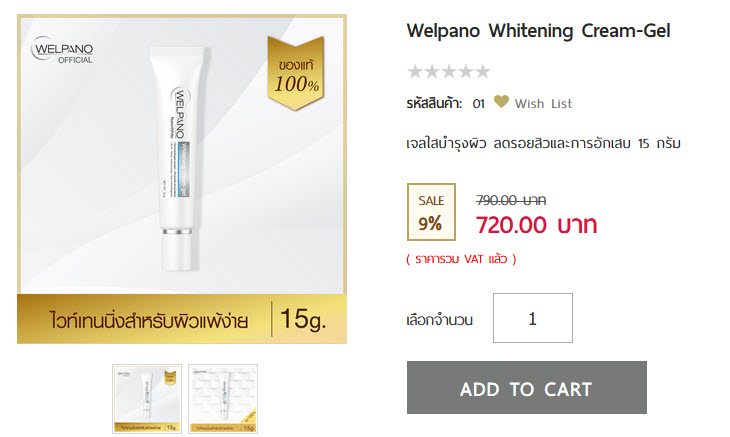730x437 pixels.
Task: Click the gold heart Wish List icon
Action: pyautogui.click(x=501, y=101)
